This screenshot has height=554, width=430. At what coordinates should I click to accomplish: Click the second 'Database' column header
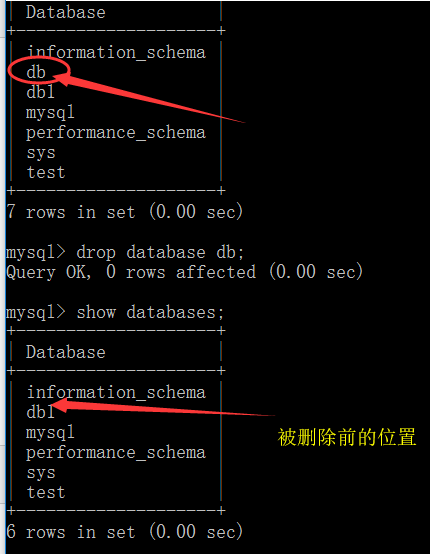66,352
